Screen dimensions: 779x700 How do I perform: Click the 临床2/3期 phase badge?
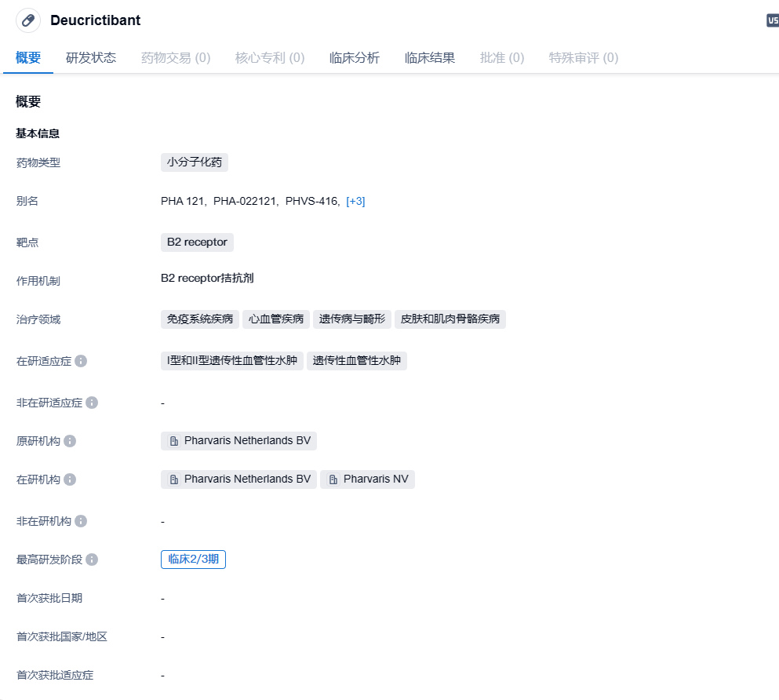(x=193, y=560)
